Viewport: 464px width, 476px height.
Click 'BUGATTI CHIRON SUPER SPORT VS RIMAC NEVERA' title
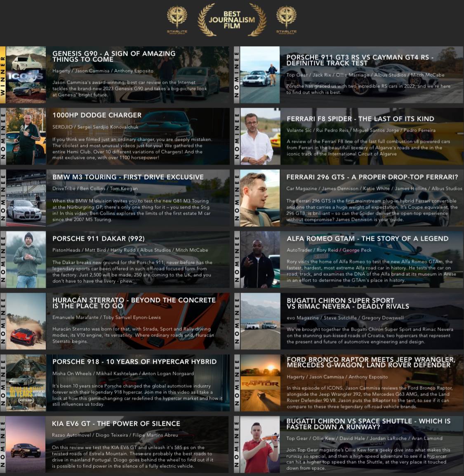point(348,303)
